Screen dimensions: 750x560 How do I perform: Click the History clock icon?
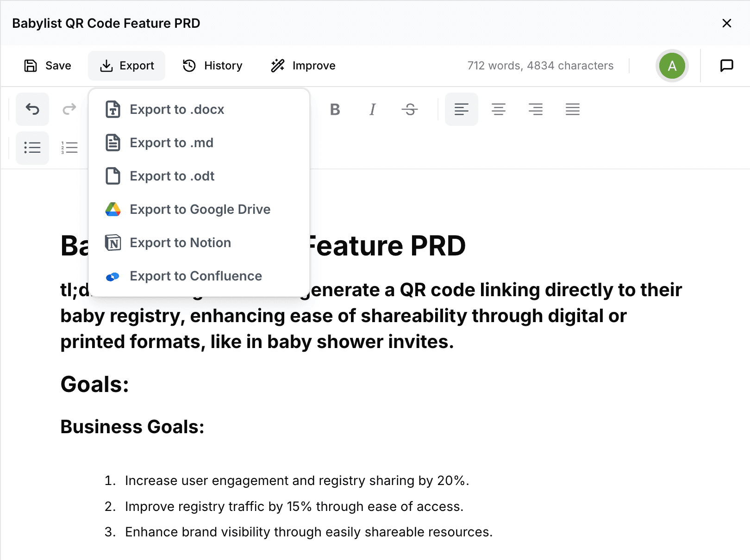click(188, 66)
